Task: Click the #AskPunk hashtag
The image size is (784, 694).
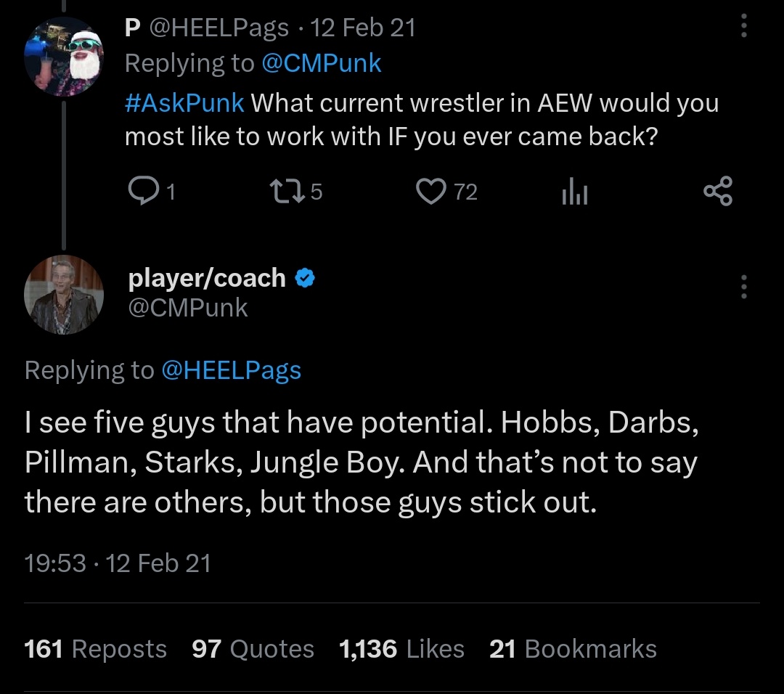Action: pyautogui.click(x=184, y=103)
